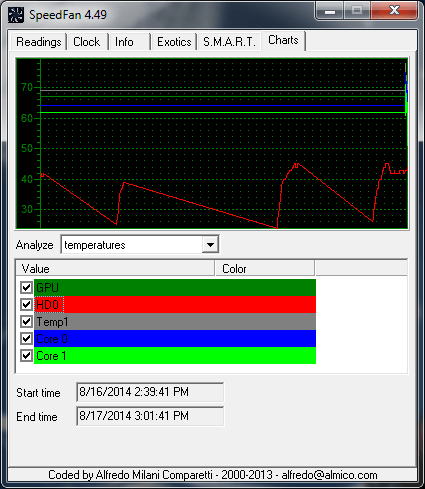Toggle the HD0 checkbox
The height and width of the screenshot is (489, 425).
[26, 304]
